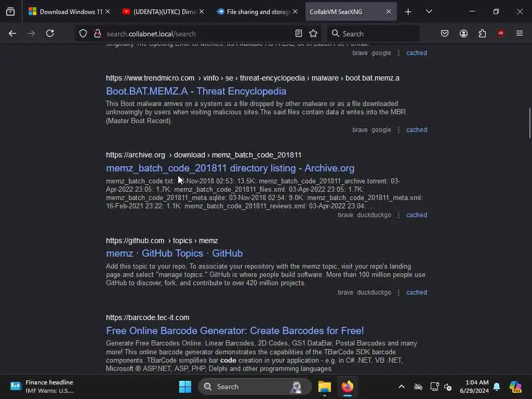This screenshot has height=399, width=532.
Task: Click Firefox icon in taskbar
Action: point(348,387)
